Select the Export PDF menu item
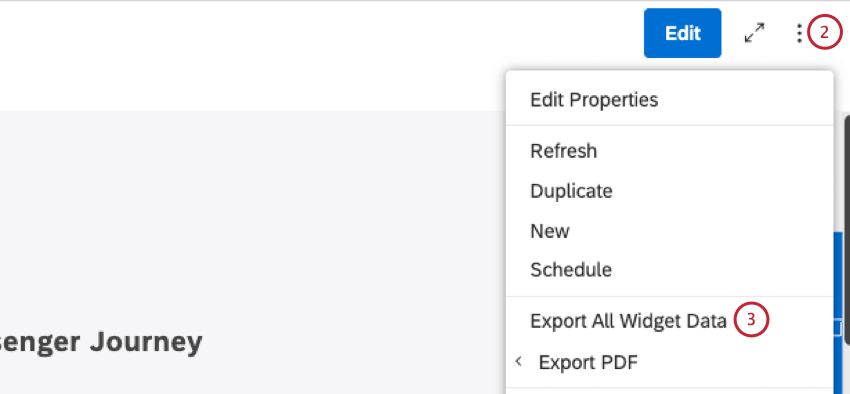850x394 pixels. [x=588, y=362]
